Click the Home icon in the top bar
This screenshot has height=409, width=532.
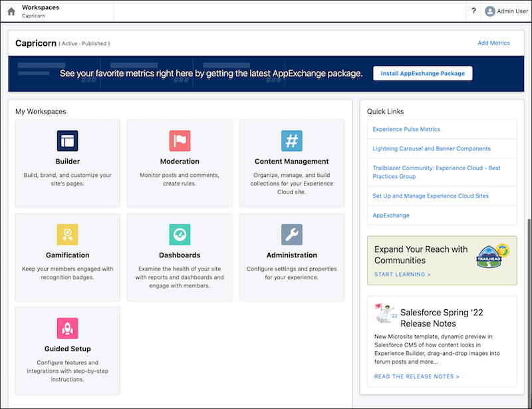9,11
